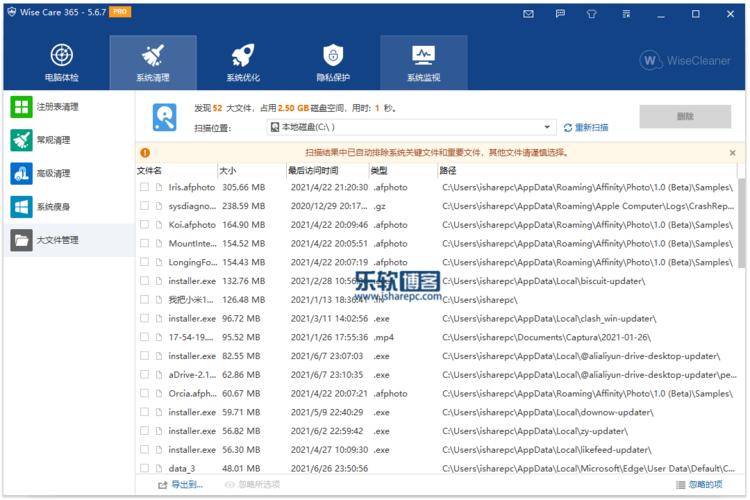Image resolution: width=750 pixels, height=500 pixels.
Task: Select 高级清理 in the sidebar
Action: click(x=69, y=173)
